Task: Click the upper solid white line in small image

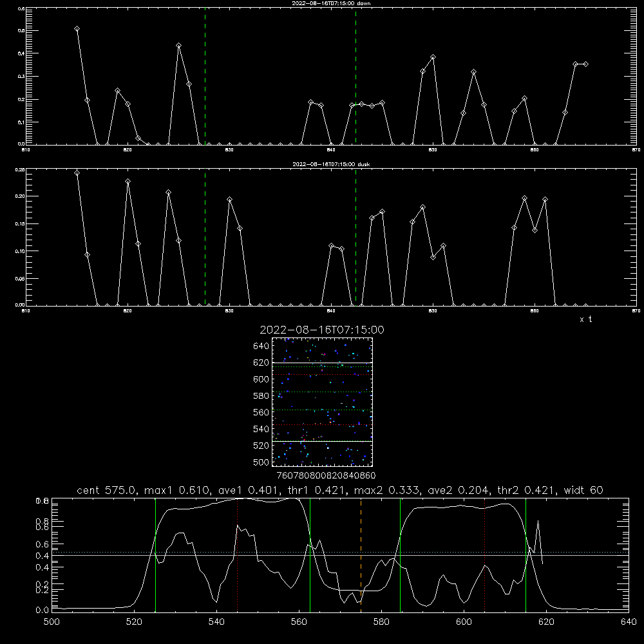Action: pos(322,363)
